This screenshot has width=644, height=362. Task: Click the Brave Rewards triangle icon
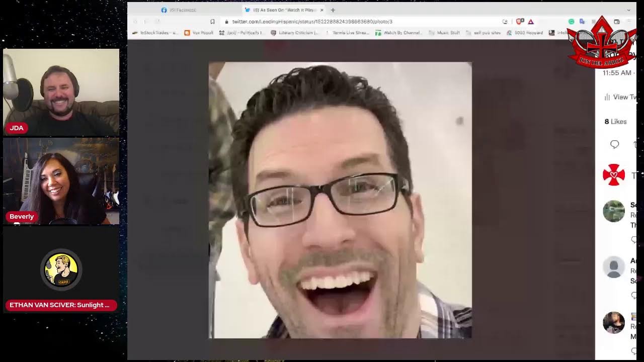[x=531, y=22]
